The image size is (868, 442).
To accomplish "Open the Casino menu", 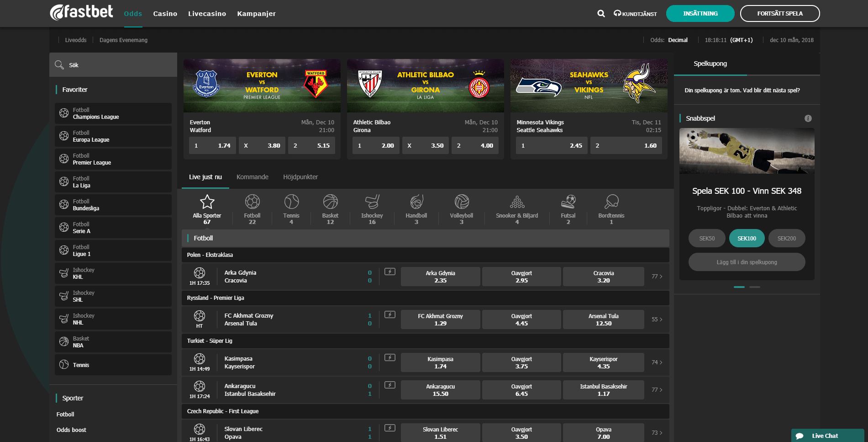I will tap(165, 14).
